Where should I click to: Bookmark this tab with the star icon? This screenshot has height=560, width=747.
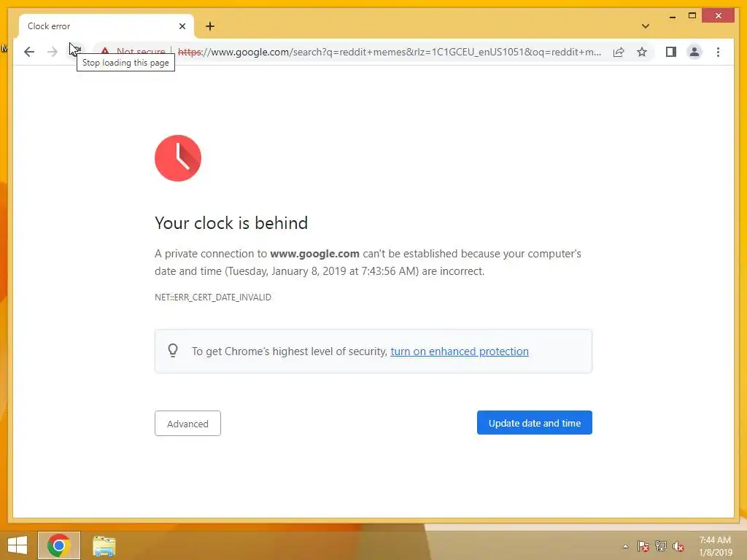[642, 52]
